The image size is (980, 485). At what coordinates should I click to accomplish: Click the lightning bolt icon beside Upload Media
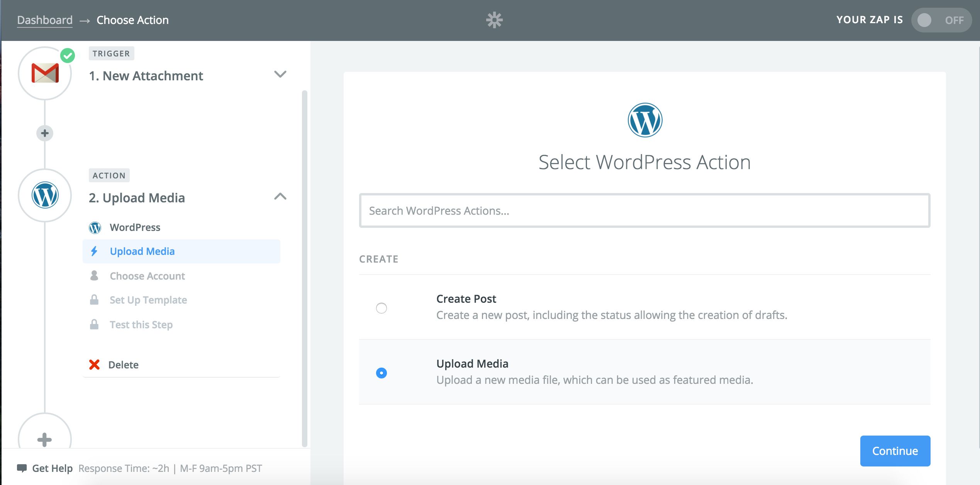click(94, 251)
